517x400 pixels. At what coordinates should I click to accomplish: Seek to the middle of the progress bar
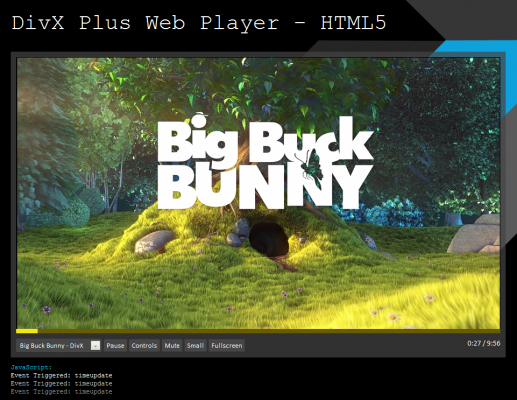coord(258,331)
